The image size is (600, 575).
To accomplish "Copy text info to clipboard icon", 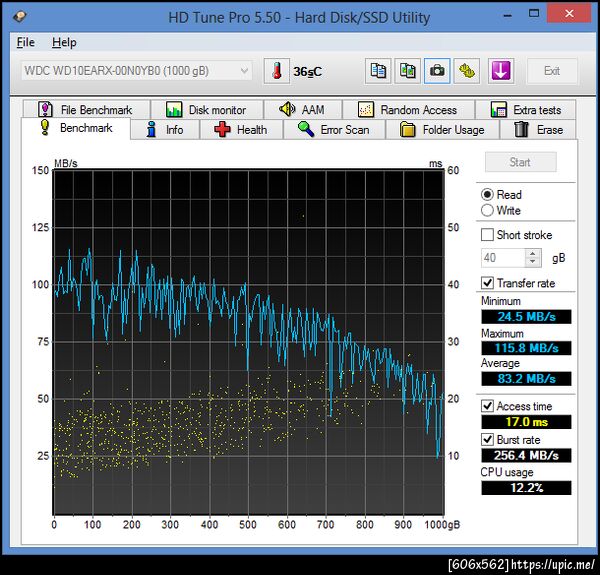I will (378, 71).
